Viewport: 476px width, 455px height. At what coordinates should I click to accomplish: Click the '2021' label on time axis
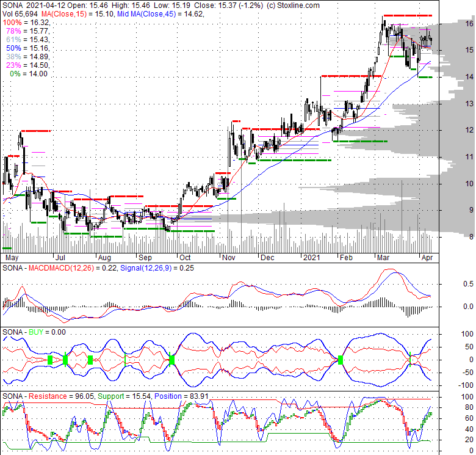point(312,258)
